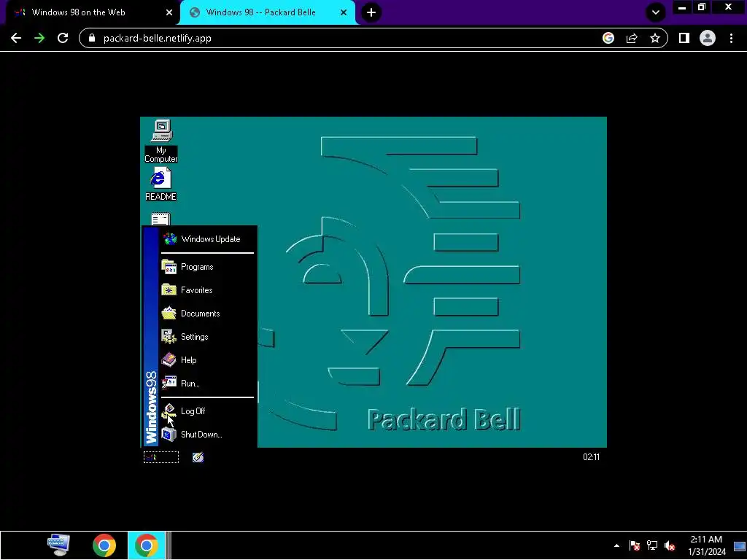Go forward with the green arrow
Image resolution: width=747 pixels, height=560 pixels.
(39, 38)
